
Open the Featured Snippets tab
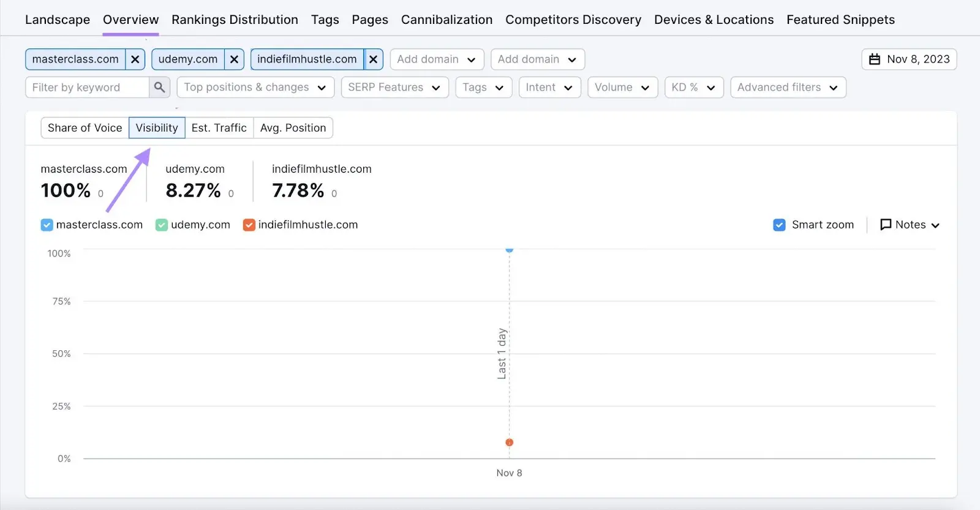840,20
